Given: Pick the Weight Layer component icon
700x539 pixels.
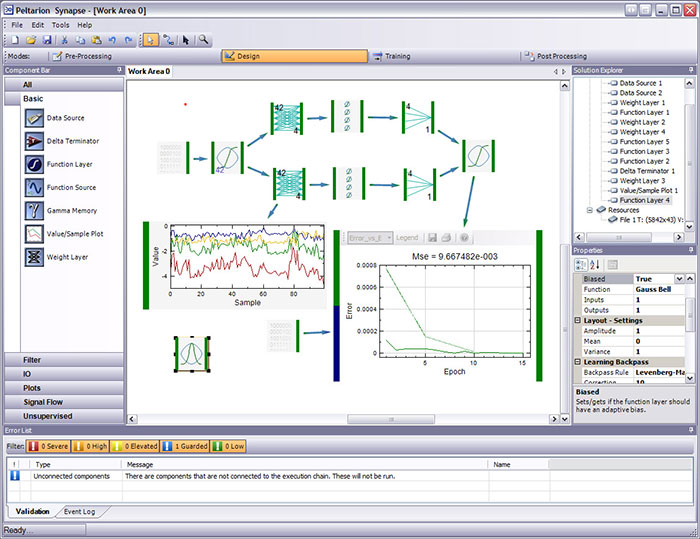Looking at the screenshot, I should 33,257.
